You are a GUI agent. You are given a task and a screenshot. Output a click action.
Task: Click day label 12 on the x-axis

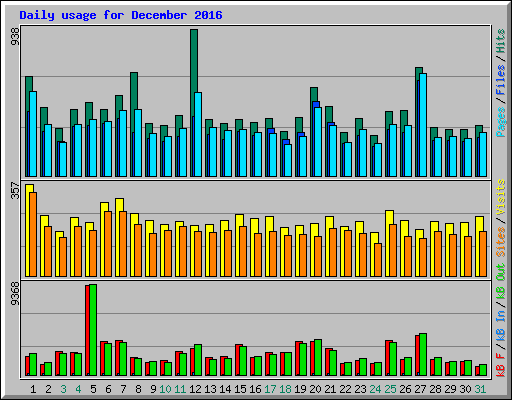pyautogui.click(x=195, y=389)
